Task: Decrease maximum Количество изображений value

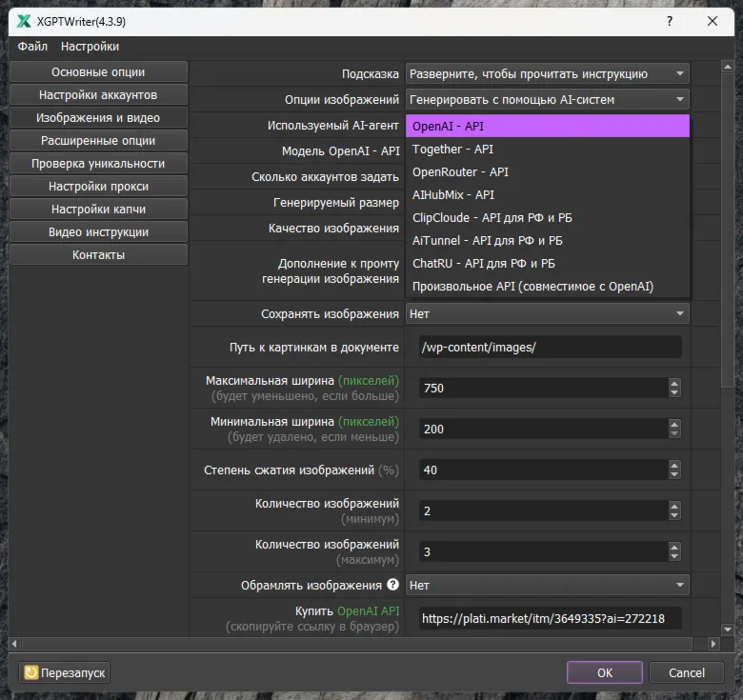Action: [x=675, y=556]
